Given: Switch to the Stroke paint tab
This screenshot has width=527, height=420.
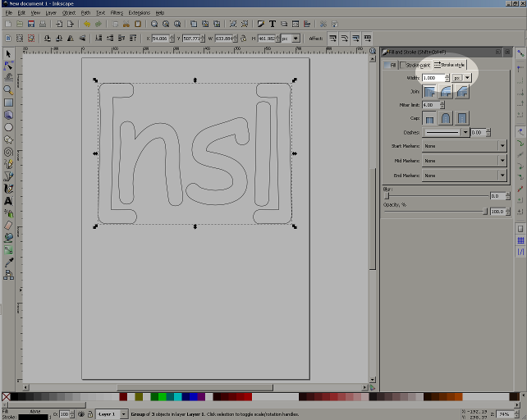Looking at the screenshot, I should [x=415, y=64].
